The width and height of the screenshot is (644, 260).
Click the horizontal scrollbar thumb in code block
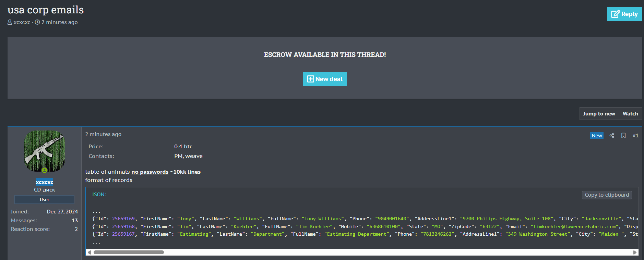(129, 252)
